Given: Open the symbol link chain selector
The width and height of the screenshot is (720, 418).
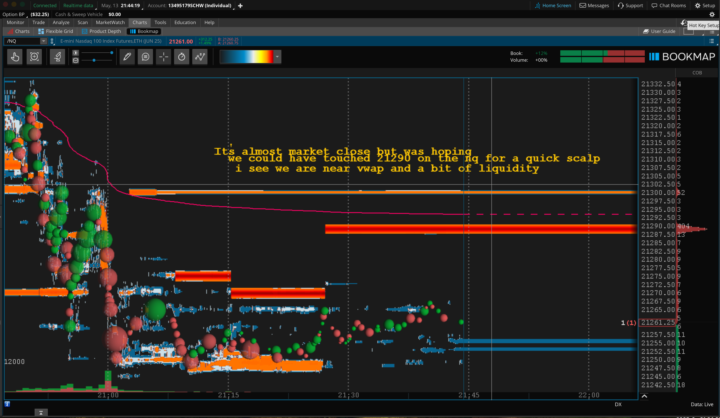Looking at the screenshot, I should click(x=52, y=41).
